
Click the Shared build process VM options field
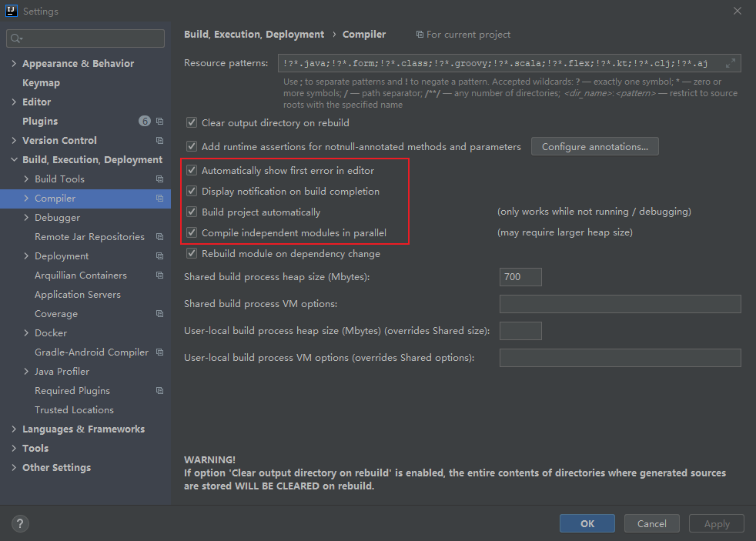pyautogui.click(x=620, y=304)
